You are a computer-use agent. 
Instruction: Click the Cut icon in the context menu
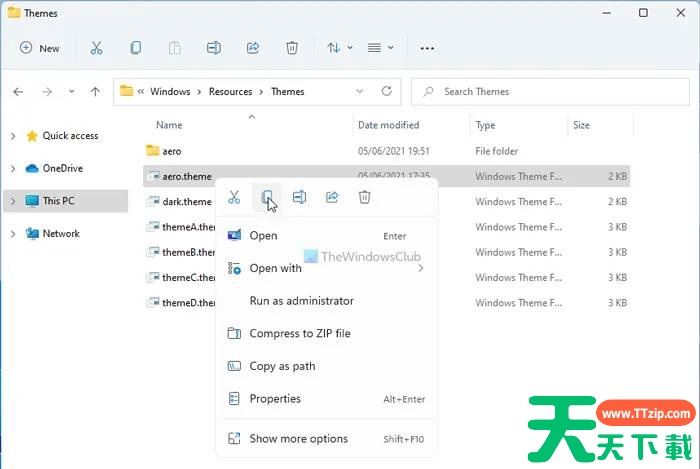click(234, 197)
